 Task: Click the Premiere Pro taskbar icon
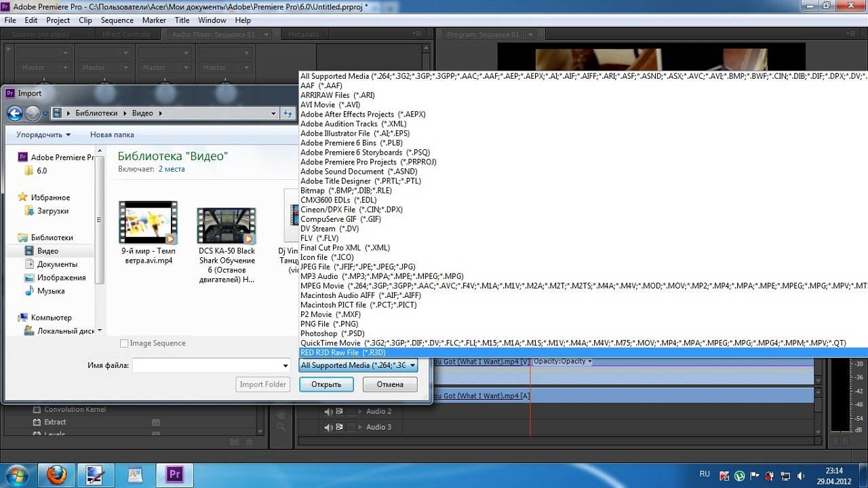point(175,474)
